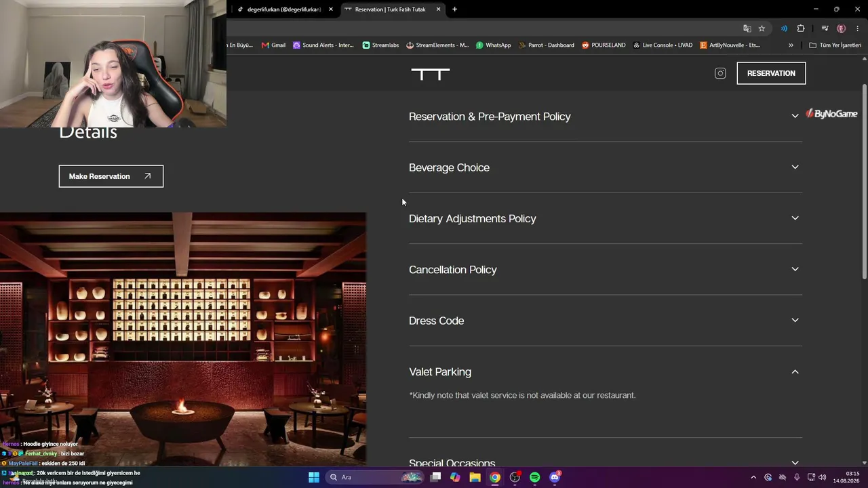Open the Sound Alerts bookmark
Viewport: 868px width, 488px height.
323,45
